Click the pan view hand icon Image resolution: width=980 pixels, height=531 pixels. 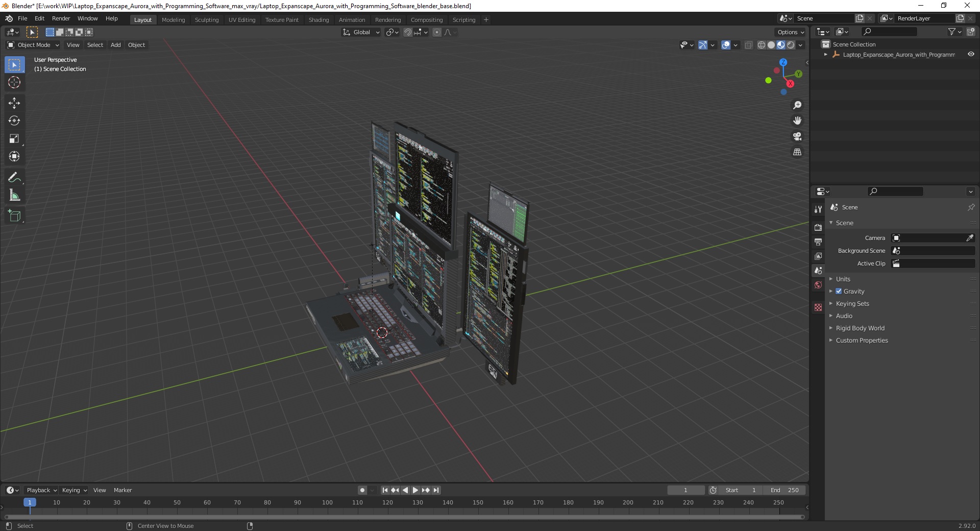[797, 120]
